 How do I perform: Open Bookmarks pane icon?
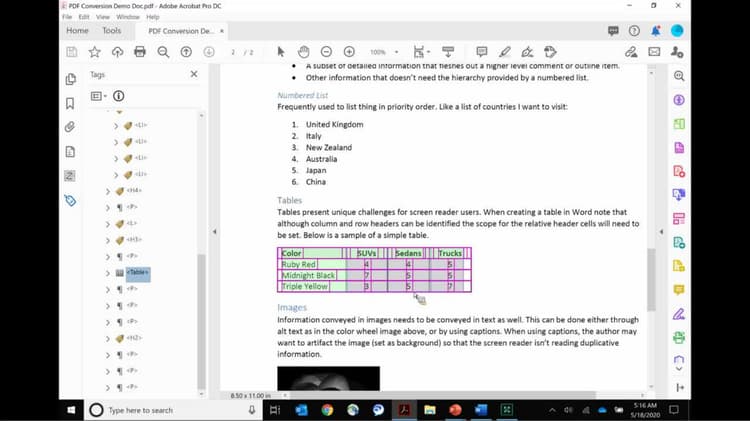70,103
